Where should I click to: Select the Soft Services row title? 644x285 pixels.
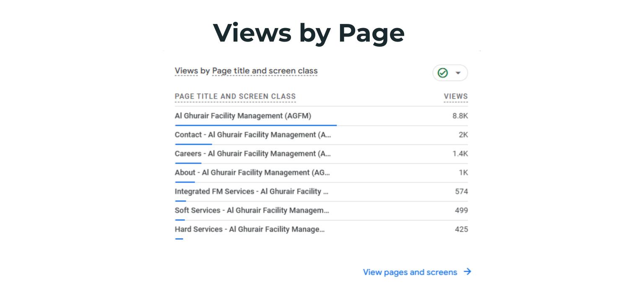point(252,210)
